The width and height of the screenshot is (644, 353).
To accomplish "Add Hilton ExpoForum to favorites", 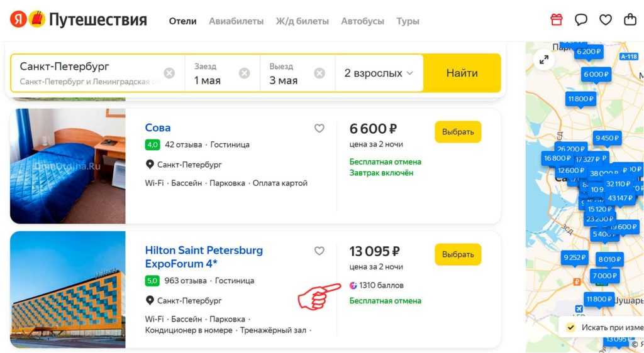I will point(319,251).
